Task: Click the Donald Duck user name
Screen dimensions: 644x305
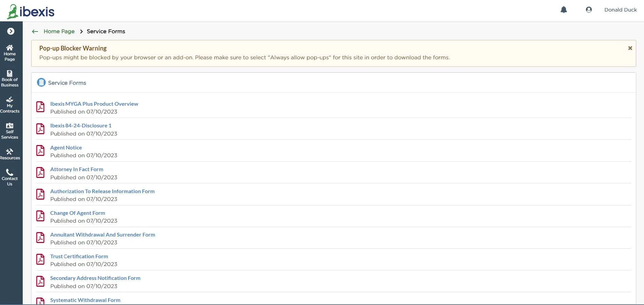Action: click(x=620, y=10)
